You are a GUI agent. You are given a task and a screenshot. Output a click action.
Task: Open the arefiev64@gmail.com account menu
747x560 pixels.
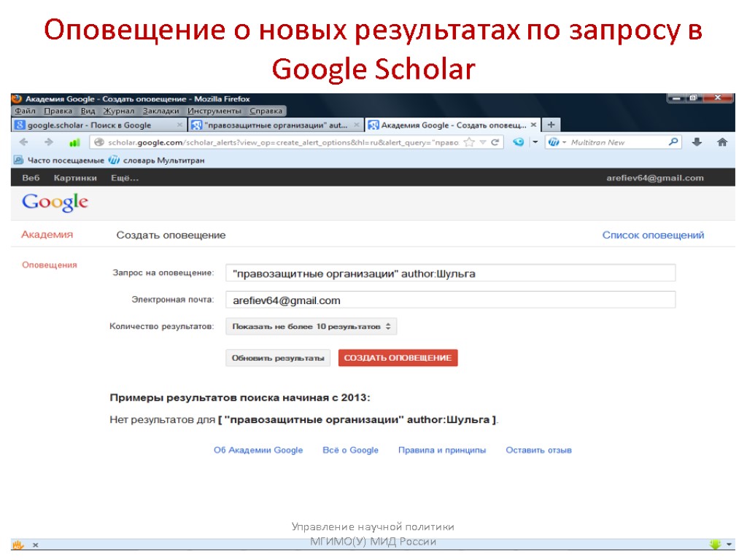[x=655, y=178]
